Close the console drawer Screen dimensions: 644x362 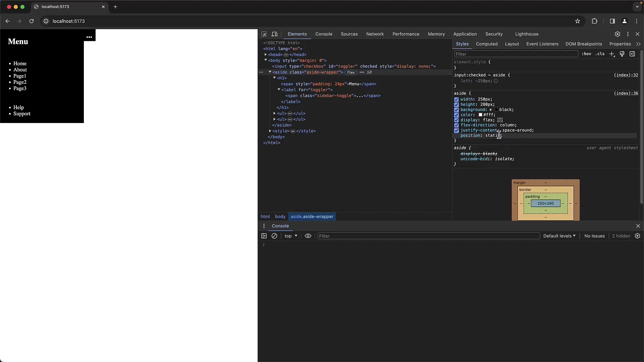638,226
